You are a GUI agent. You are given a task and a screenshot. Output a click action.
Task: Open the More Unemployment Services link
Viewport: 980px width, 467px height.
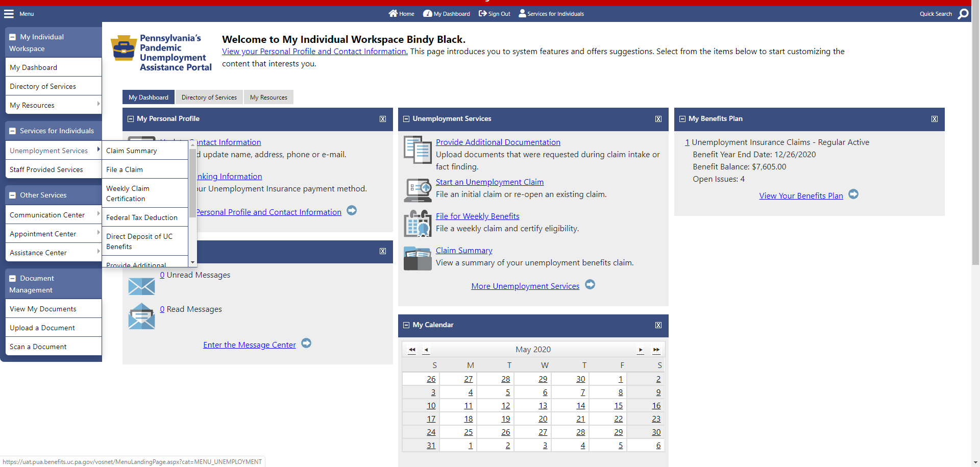(x=525, y=286)
